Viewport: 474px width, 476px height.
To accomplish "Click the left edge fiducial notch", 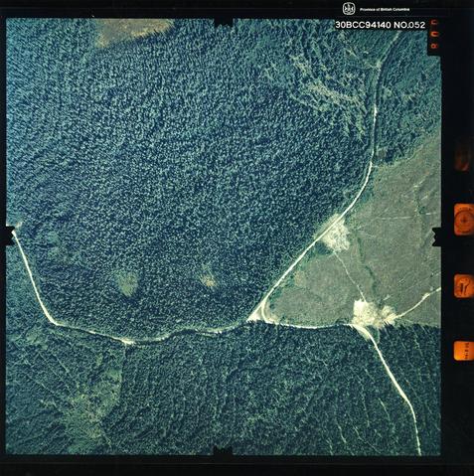I will tap(10, 236).
